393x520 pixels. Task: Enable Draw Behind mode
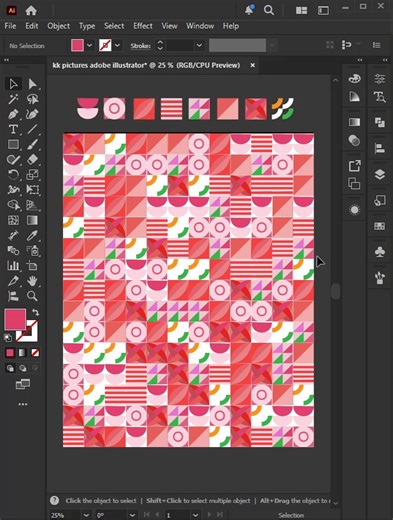point(23,368)
